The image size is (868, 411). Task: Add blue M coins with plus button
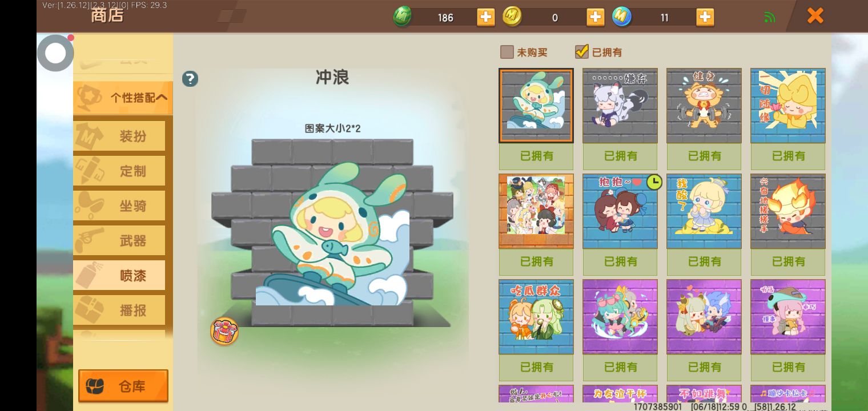(705, 17)
